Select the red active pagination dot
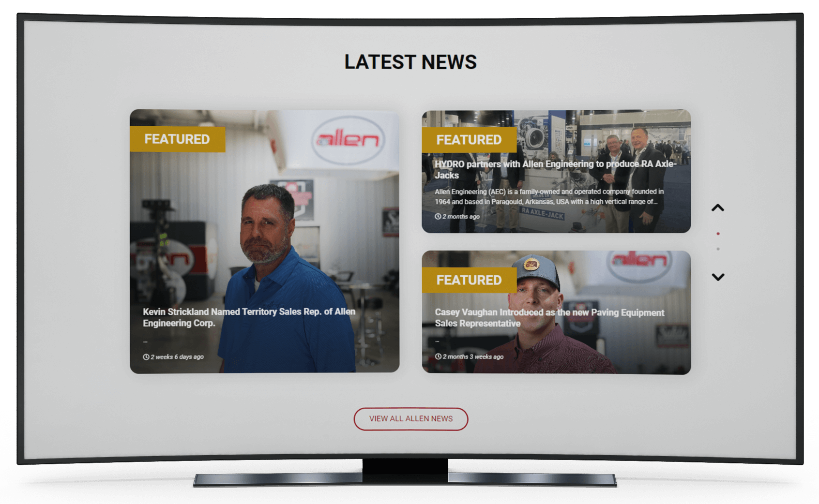The image size is (819, 504). pyautogui.click(x=718, y=234)
